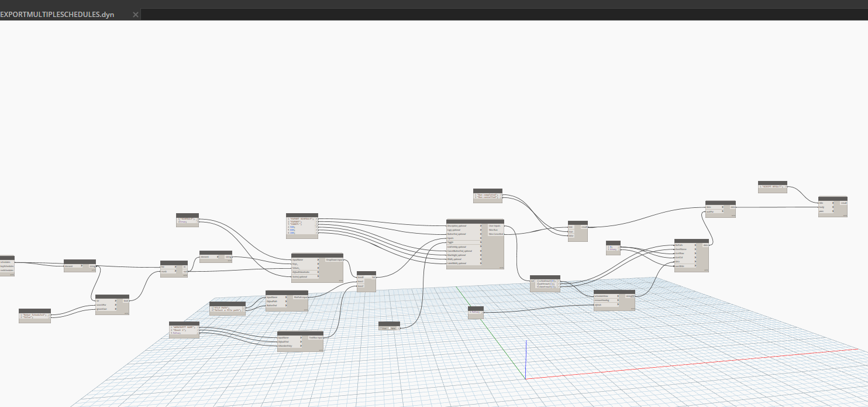Click the "SCHEDULE"; true code block
This screenshot has height=407, width=868.
tap(187, 221)
